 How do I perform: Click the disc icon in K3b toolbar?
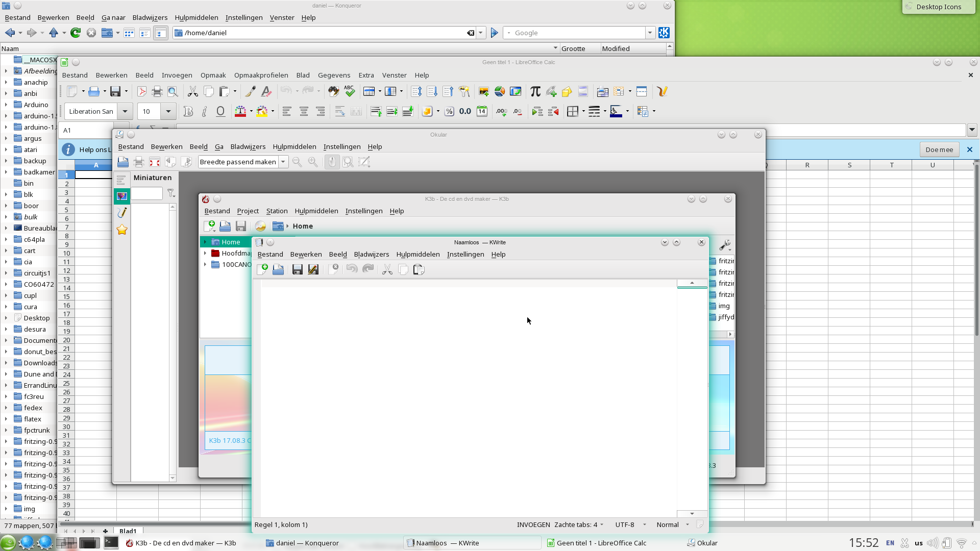(x=260, y=226)
